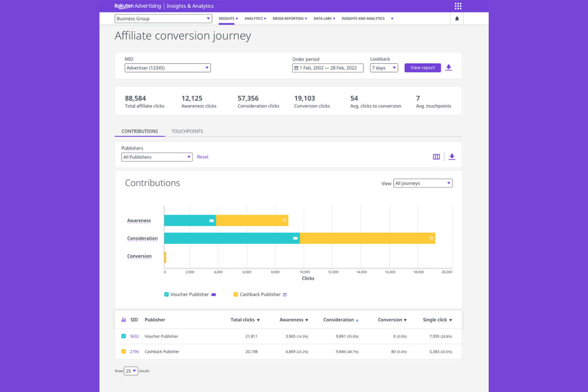Open the Business Group dropdown

[x=163, y=19]
